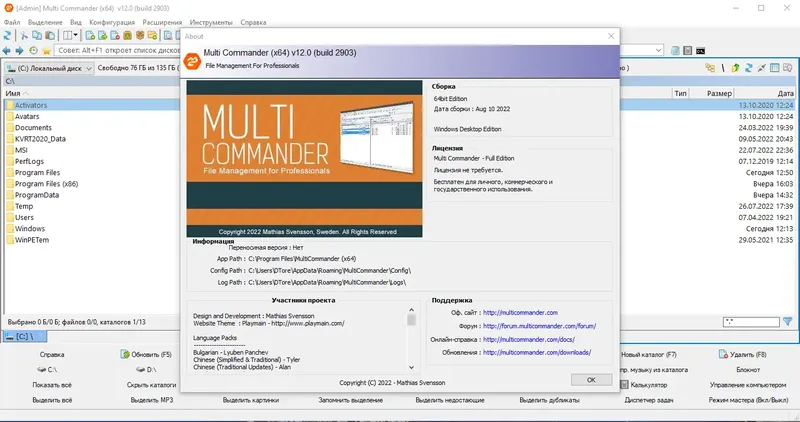Open the Конфигурация menu
Viewport: 800px width, 422px height.
point(112,22)
